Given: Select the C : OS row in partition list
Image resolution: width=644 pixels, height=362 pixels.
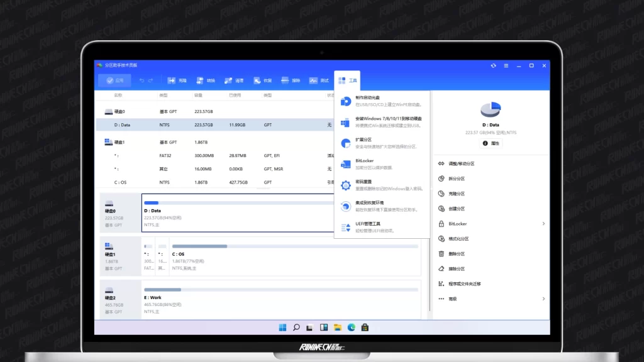Looking at the screenshot, I should coord(214,182).
